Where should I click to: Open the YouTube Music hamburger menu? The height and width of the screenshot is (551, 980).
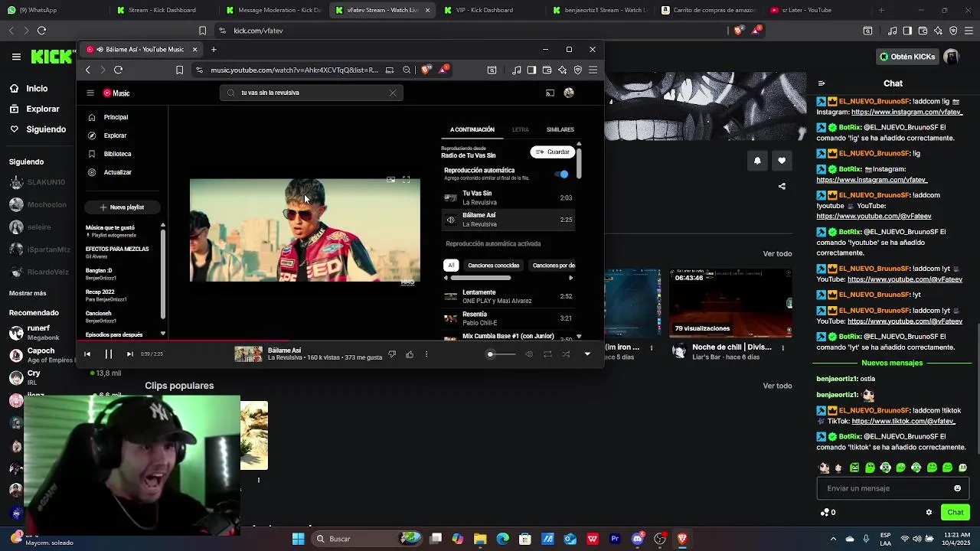click(90, 93)
